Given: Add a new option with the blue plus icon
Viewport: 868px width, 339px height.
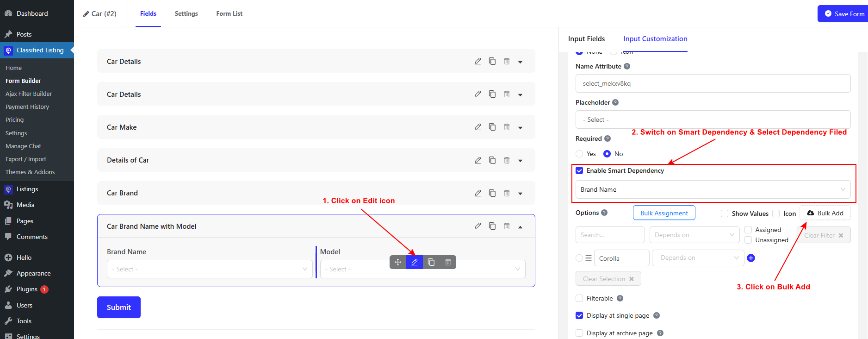Looking at the screenshot, I should [751, 258].
